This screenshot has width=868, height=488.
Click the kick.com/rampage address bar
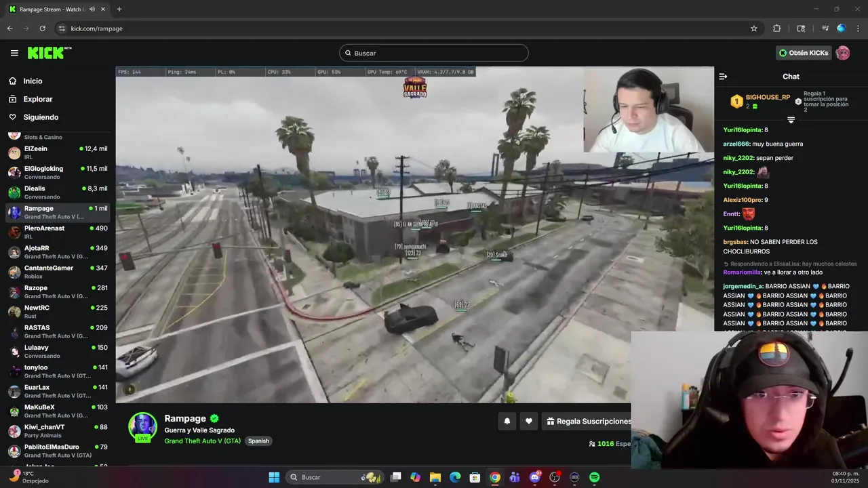click(407, 28)
